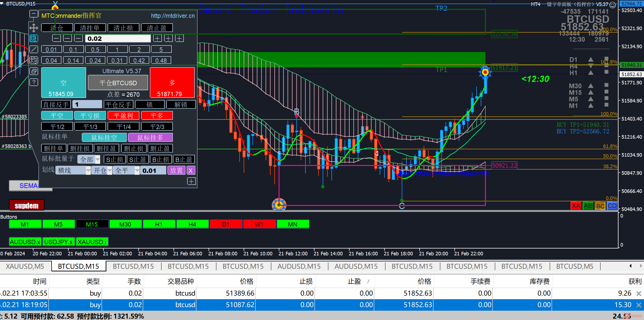
Task: Toggle the XA harmonic leg button
Action: tap(576, 206)
